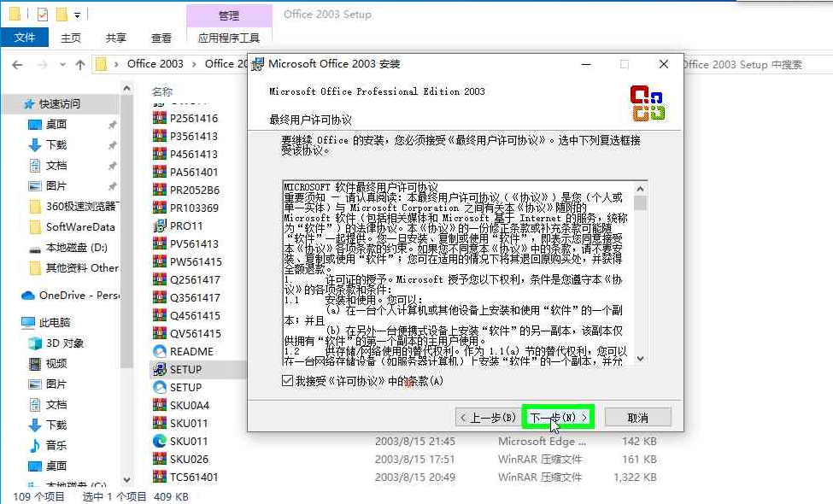
Task: Open 其他资料 Other folder
Action: click(74, 267)
